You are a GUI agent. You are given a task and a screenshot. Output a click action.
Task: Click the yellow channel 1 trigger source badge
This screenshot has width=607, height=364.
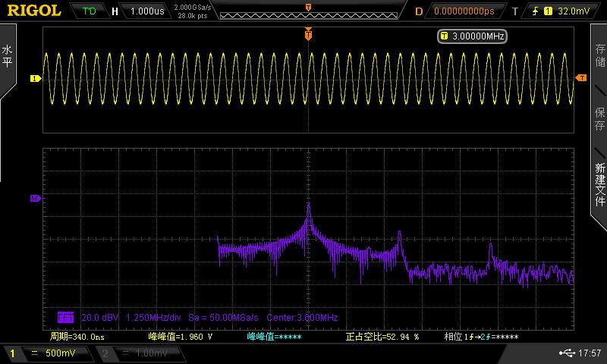tap(548, 11)
